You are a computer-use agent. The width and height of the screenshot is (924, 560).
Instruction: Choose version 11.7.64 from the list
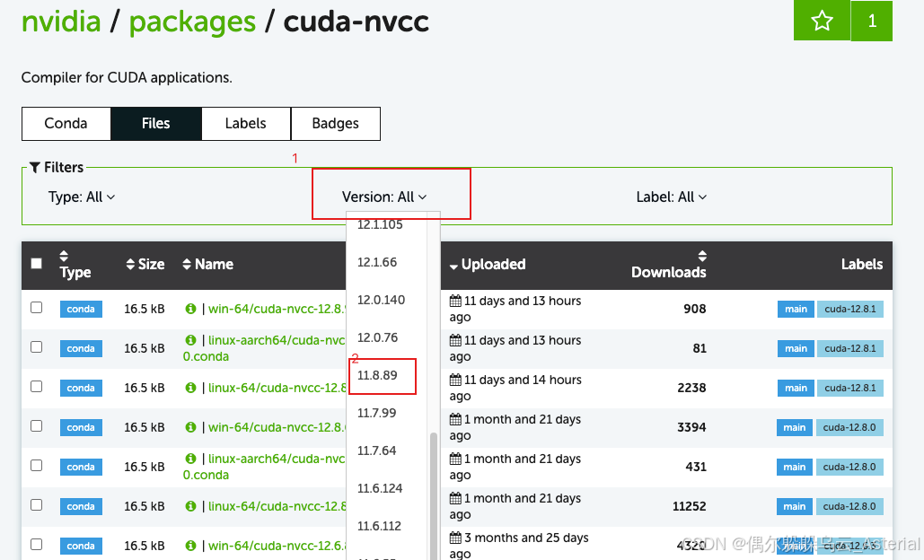tap(376, 451)
